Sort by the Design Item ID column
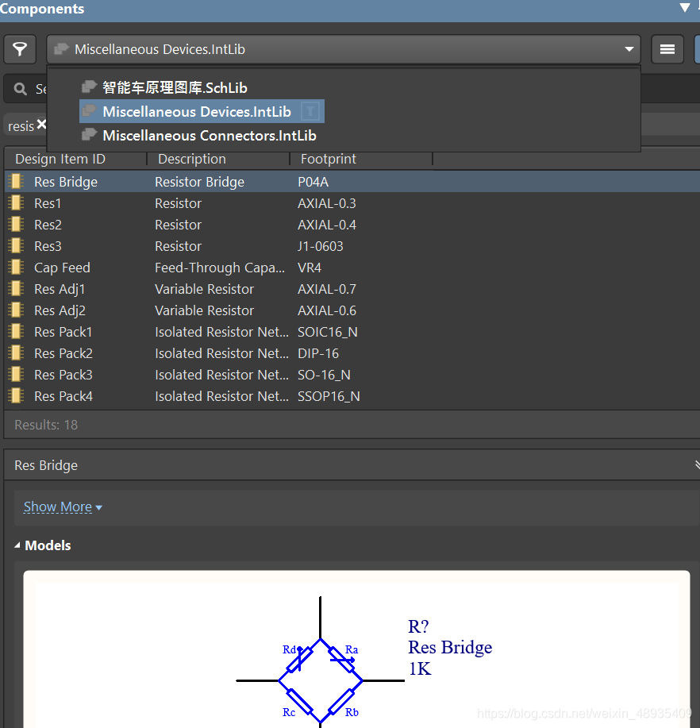This screenshot has height=728, width=700. tap(60, 159)
